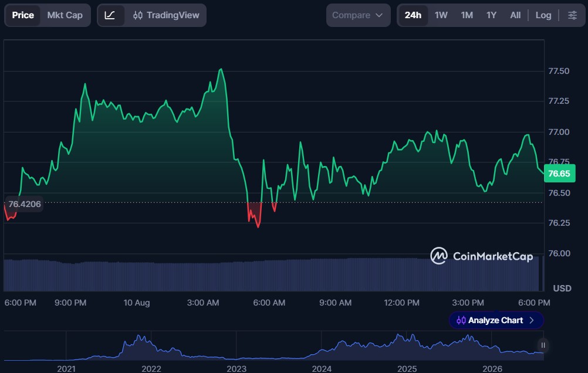588x373 pixels.
Task: Click Analyze Chart button
Action: [x=496, y=321]
